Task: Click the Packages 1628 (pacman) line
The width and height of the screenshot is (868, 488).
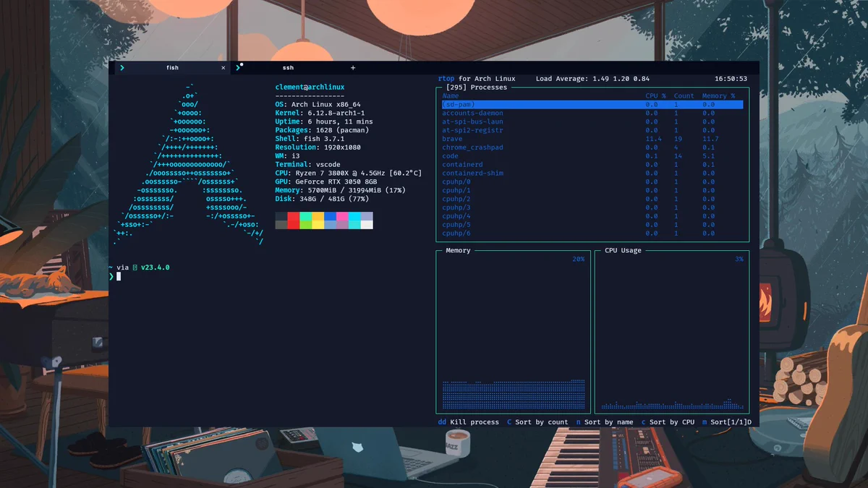Action: click(x=323, y=130)
